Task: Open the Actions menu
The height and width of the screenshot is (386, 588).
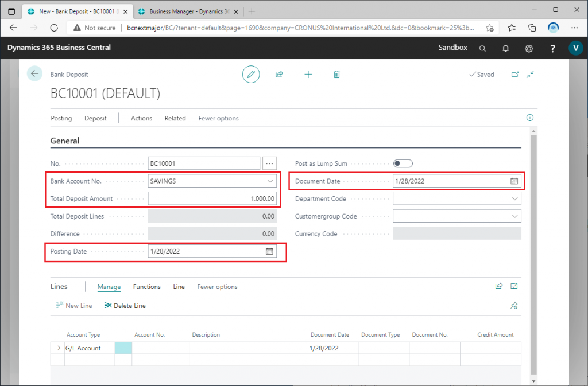Action: point(141,118)
